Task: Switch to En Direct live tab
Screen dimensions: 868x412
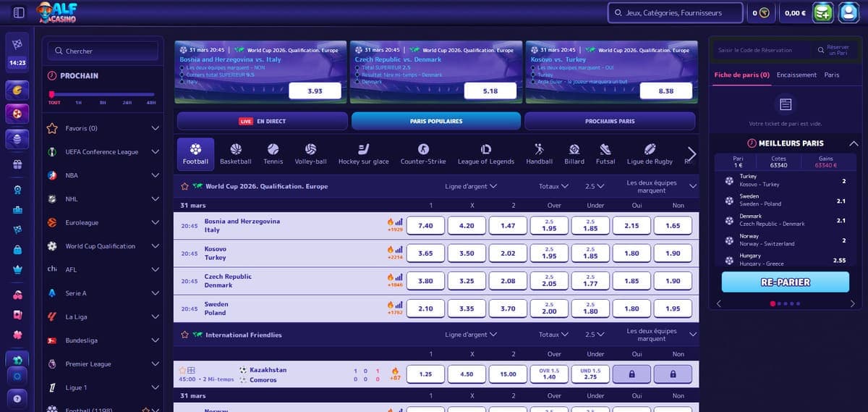Action: [x=263, y=121]
